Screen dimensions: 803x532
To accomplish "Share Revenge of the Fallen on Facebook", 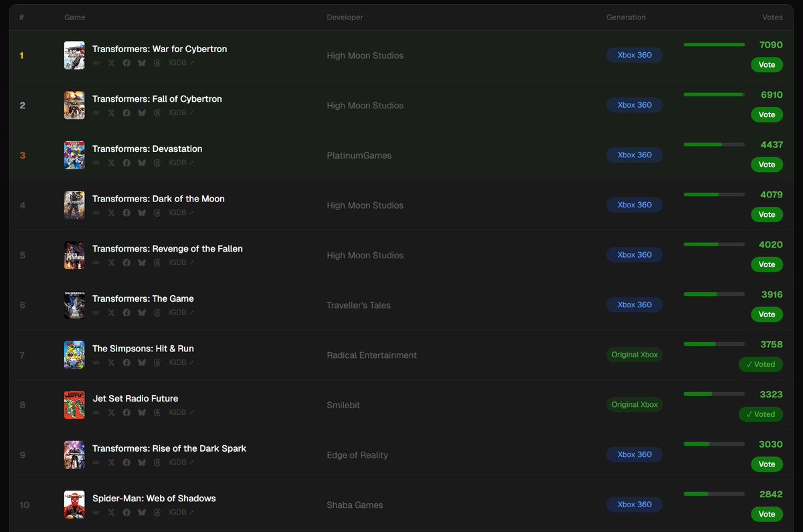I will [126, 262].
